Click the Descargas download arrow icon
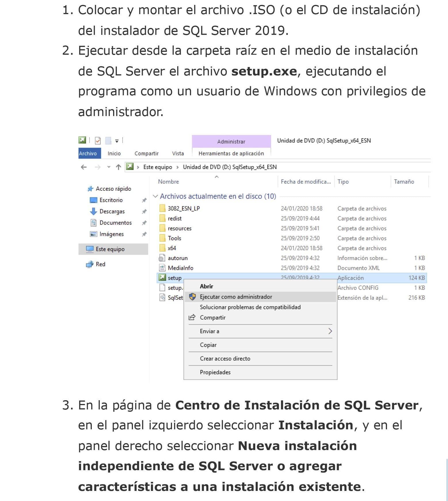The image size is (448, 501). [93, 211]
